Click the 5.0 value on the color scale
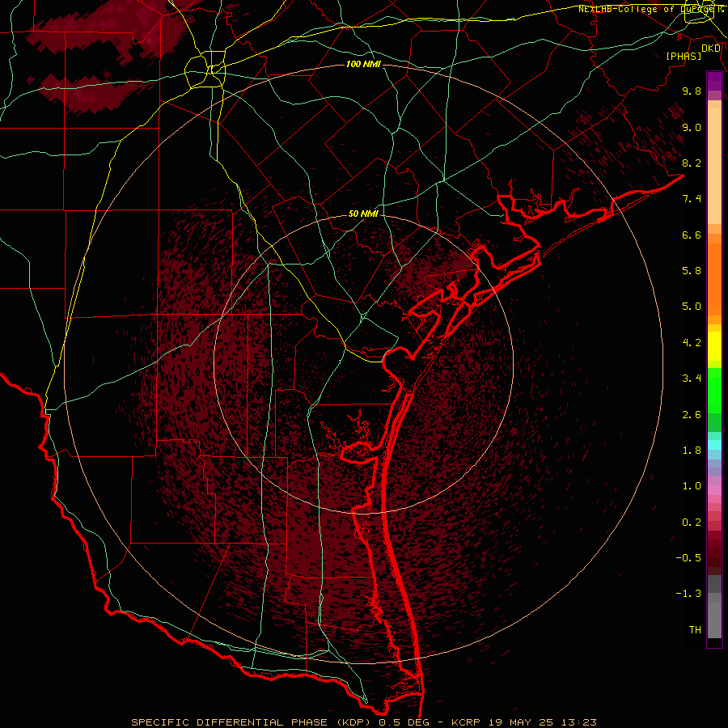Screen dimensions: 728x728 [692, 307]
